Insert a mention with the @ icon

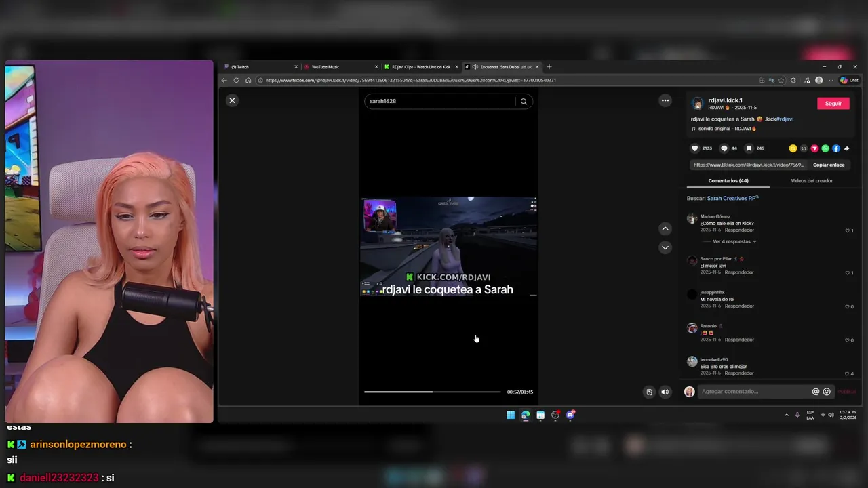[816, 392]
